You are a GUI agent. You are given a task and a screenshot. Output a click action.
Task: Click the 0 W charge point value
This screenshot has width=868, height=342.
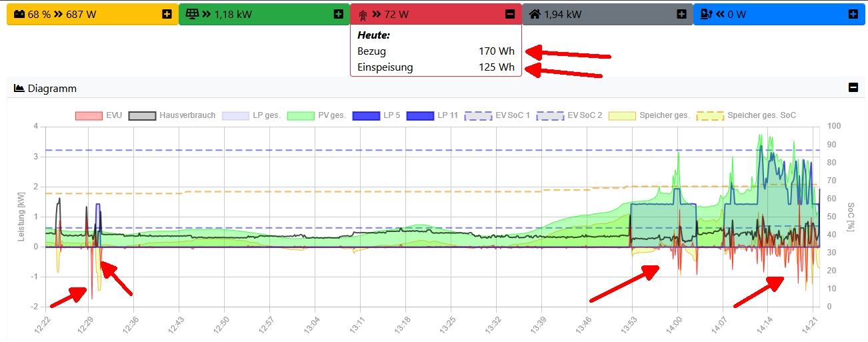pos(737,14)
